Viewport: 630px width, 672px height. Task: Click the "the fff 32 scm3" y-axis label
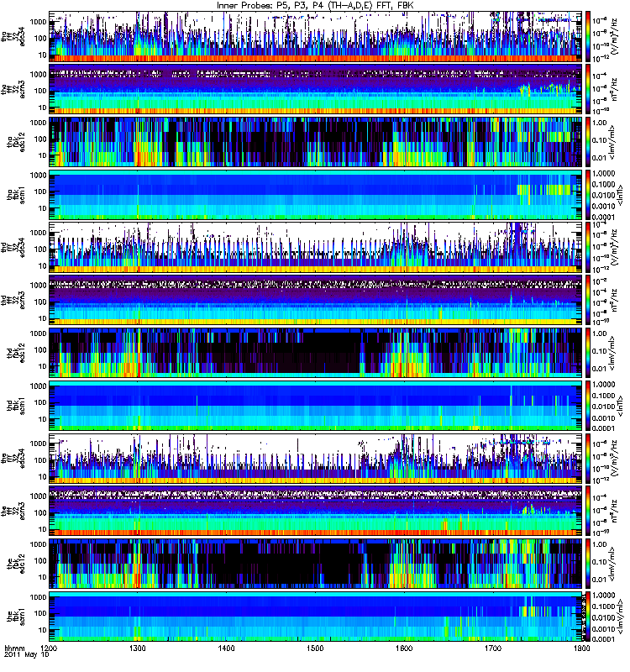pyautogui.click(x=13, y=512)
